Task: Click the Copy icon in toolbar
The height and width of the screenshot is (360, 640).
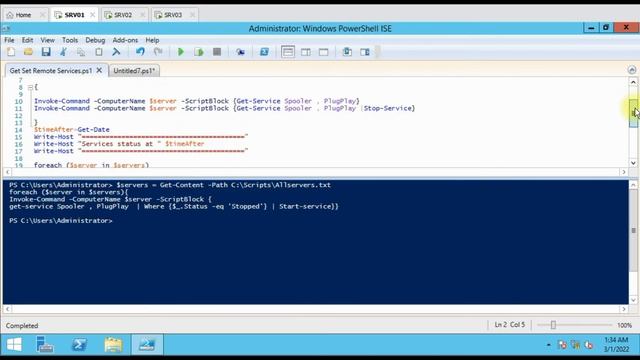Action: [81, 52]
